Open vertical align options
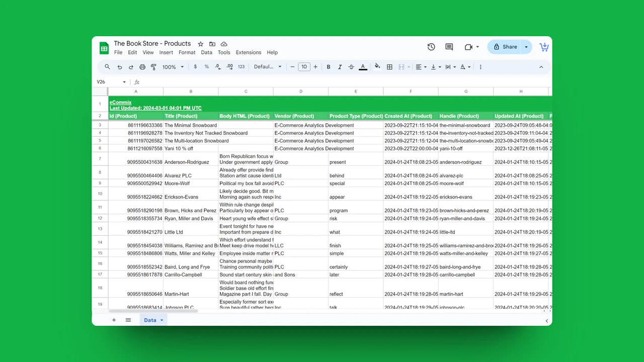 pyautogui.click(x=436, y=67)
